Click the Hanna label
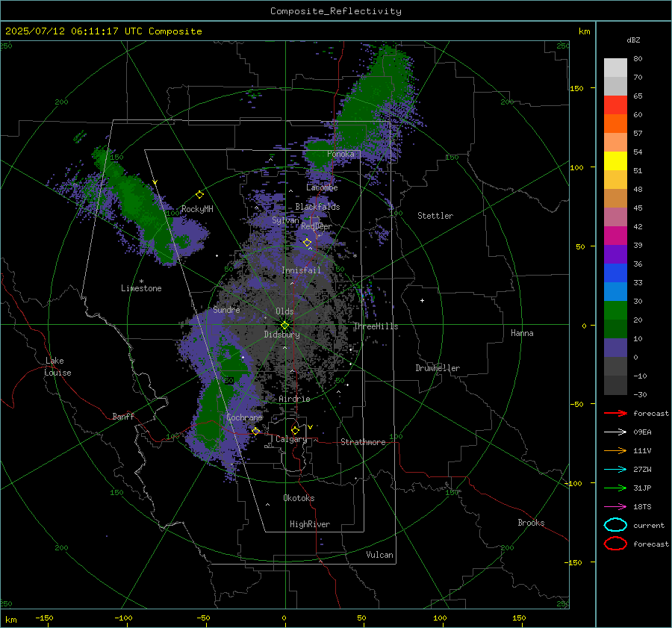 [x=522, y=333]
